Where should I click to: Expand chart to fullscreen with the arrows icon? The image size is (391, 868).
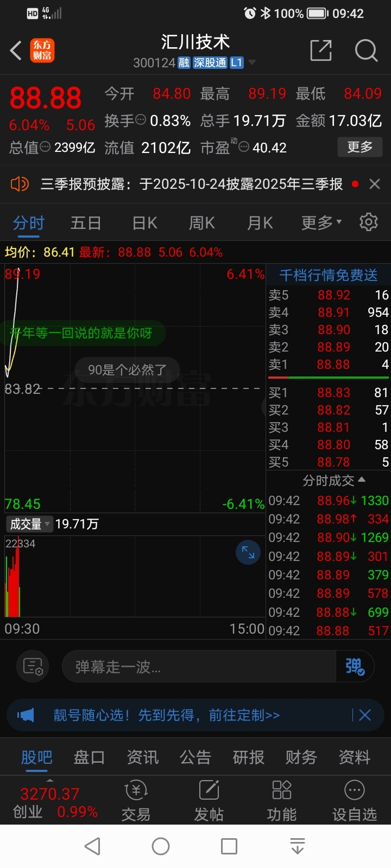click(x=248, y=553)
